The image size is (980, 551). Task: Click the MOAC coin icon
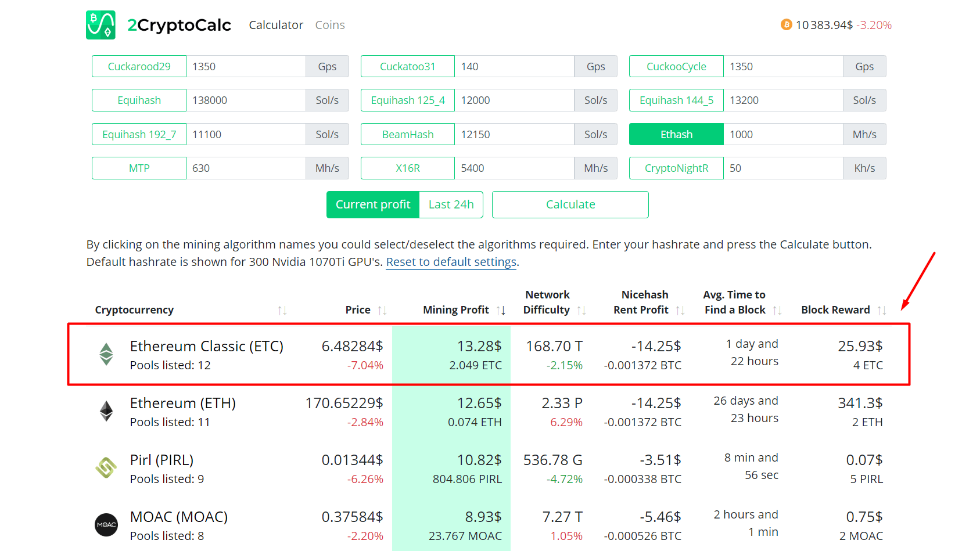point(106,525)
